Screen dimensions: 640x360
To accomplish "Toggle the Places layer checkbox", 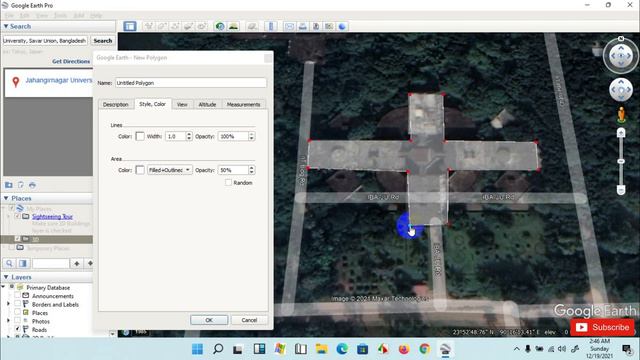I will [17, 313].
